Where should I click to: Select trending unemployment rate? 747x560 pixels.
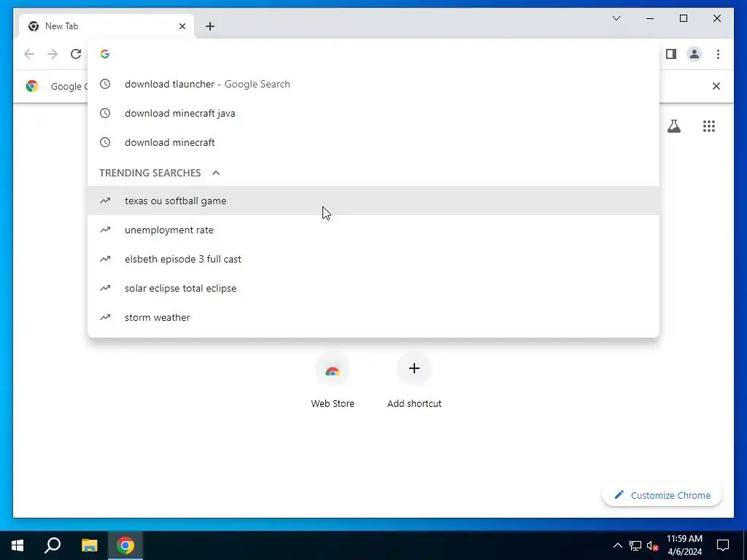[x=373, y=230]
